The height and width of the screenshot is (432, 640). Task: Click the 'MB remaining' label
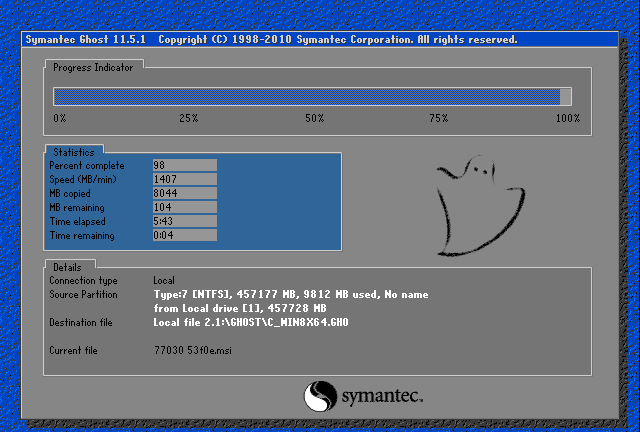pos(77,207)
